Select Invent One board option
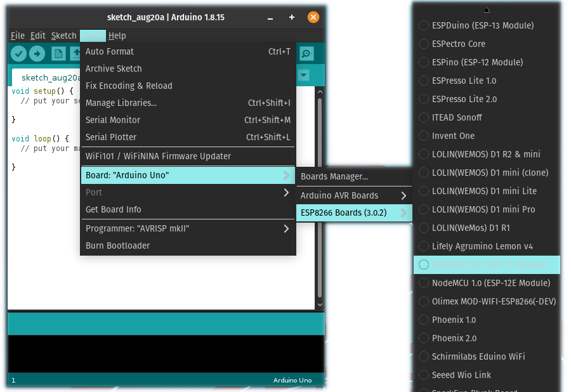The height and width of the screenshot is (392, 571). tap(487, 136)
